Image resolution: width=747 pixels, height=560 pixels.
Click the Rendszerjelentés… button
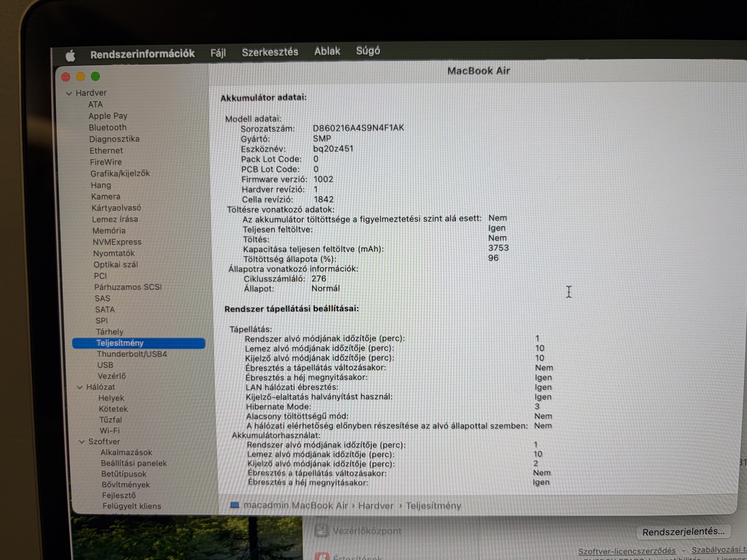click(x=683, y=531)
